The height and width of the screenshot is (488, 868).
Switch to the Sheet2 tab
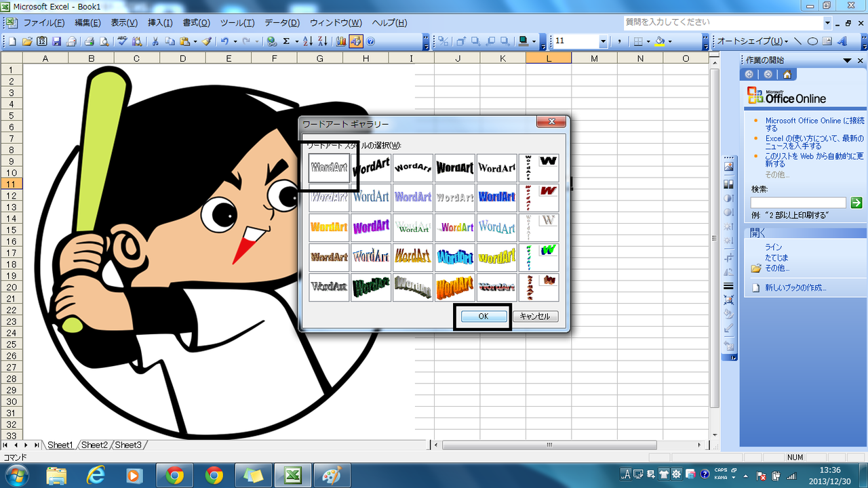click(x=94, y=445)
